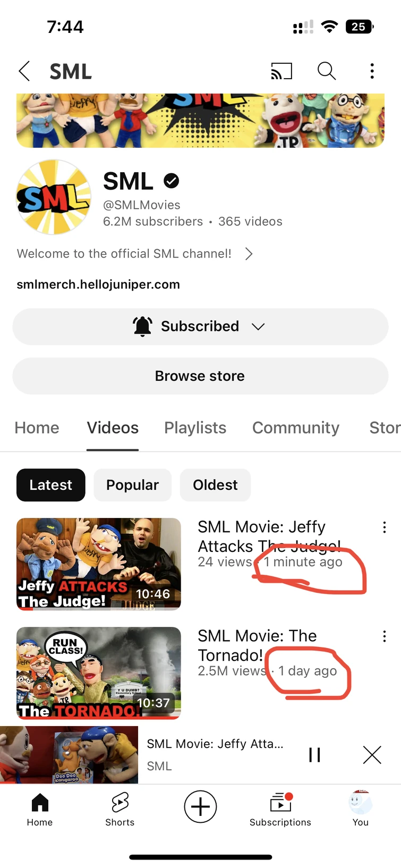Open the smlmerch.hellojuniper.com link
The image size is (401, 868).
coord(98,285)
